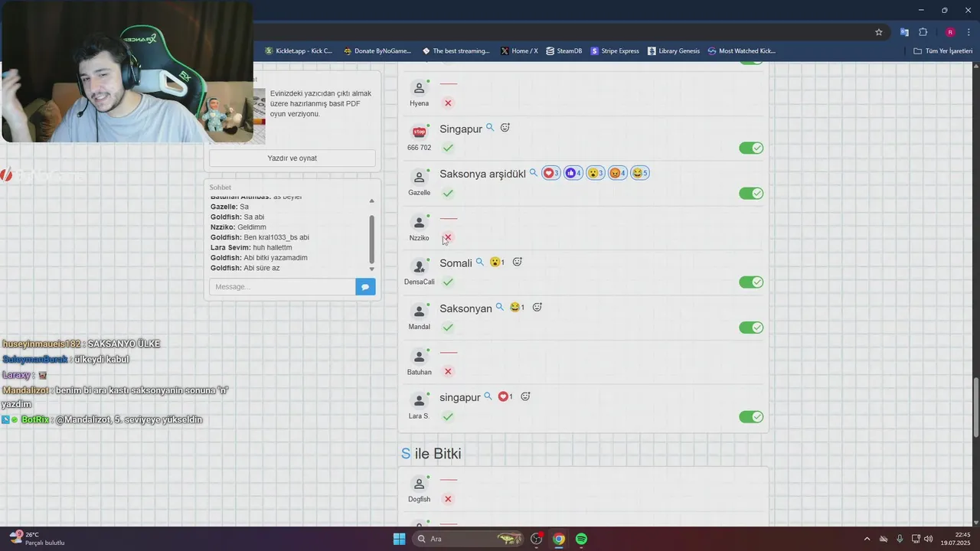The image size is (980, 551).
Task: Toggle approval for Somali answer
Action: pos(751,282)
